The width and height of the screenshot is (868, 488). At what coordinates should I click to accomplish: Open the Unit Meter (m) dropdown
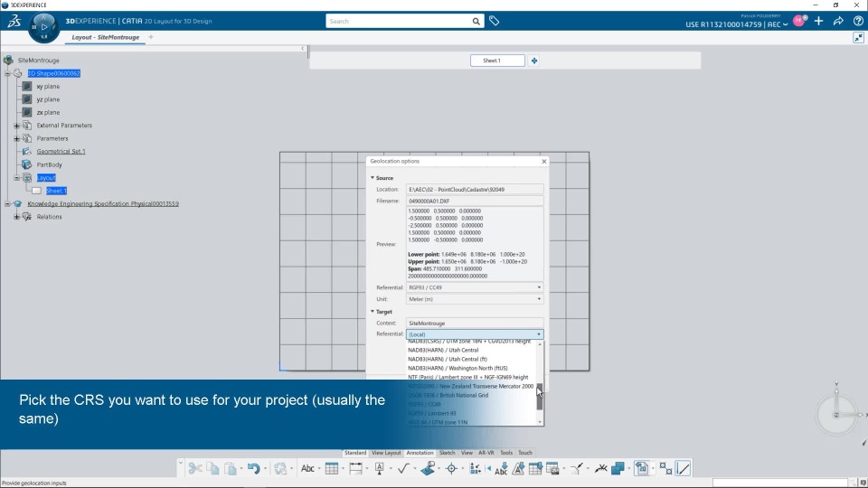pyautogui.click(x=475, y=299)
